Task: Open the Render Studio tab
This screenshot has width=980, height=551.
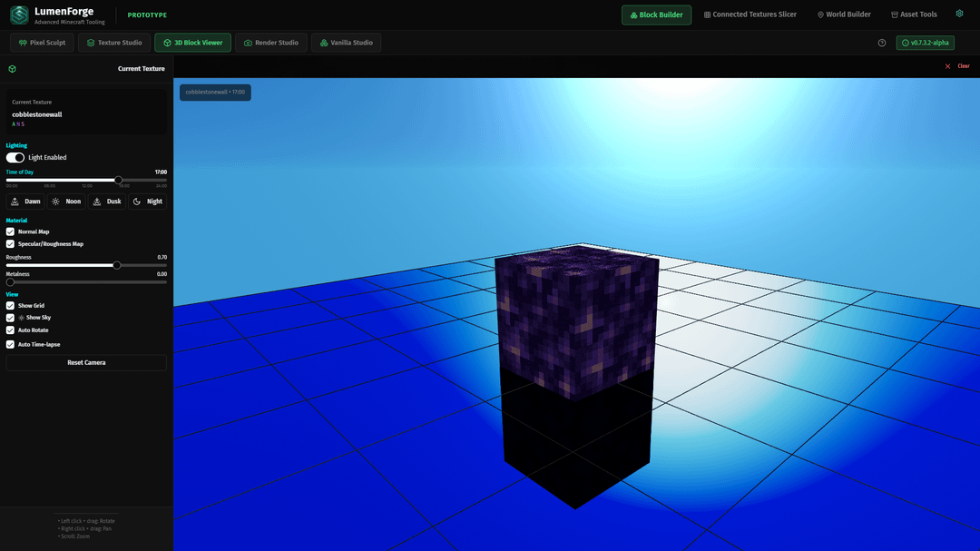Action: (271, 43)
